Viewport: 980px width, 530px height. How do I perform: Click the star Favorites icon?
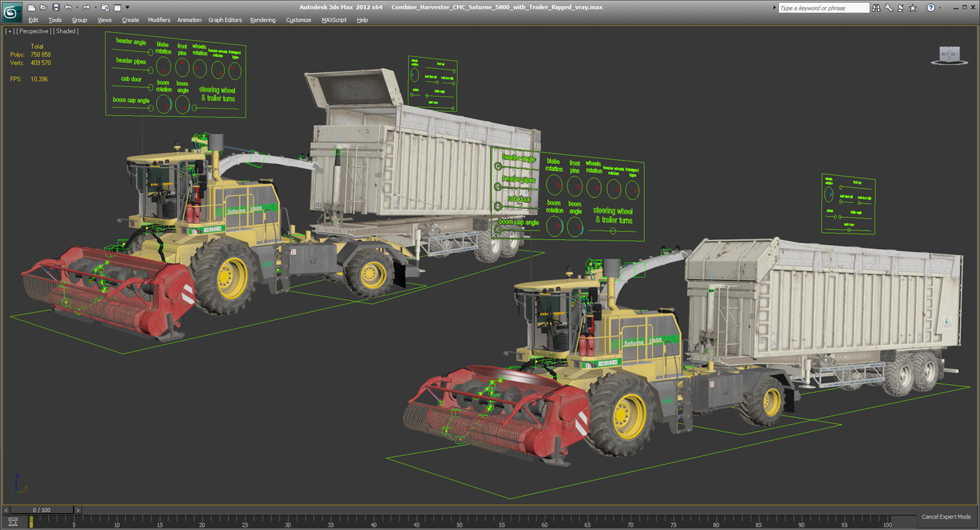pyautogui.click(x=913, y=8)
